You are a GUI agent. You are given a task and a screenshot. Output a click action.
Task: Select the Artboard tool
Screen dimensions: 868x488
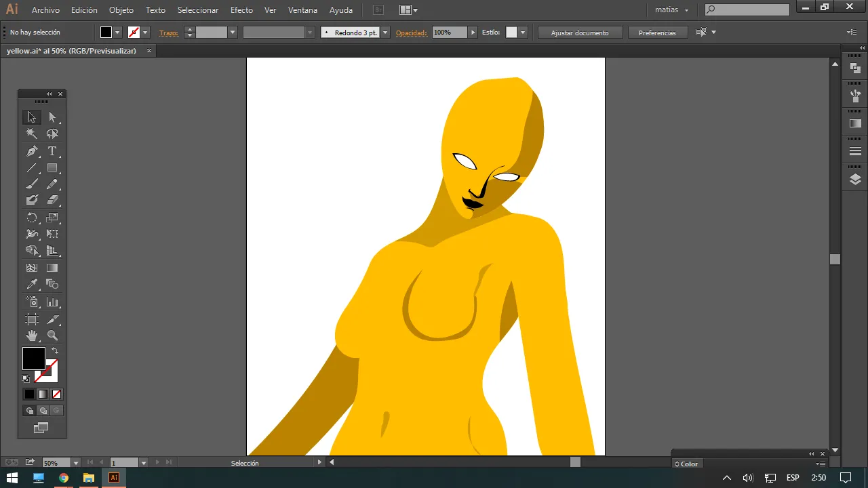point(32,319)
